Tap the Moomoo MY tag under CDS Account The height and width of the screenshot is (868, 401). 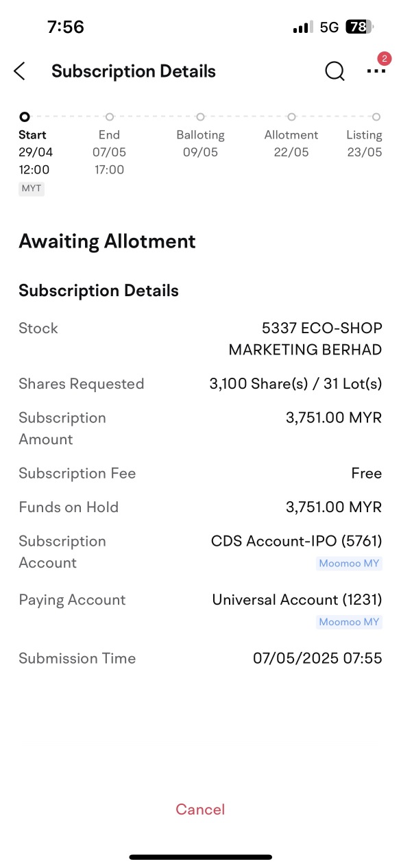click(x=350, y=564)
